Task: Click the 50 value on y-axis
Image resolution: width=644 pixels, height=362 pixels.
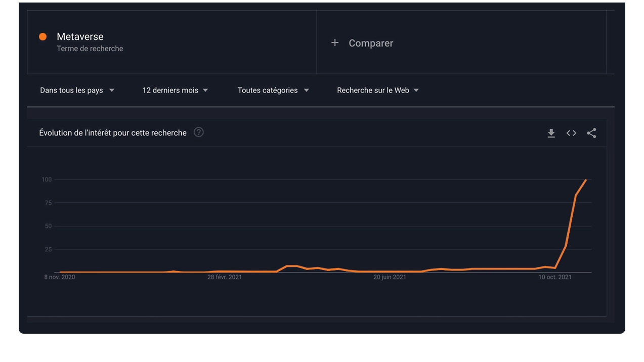Action: point(48,226)
